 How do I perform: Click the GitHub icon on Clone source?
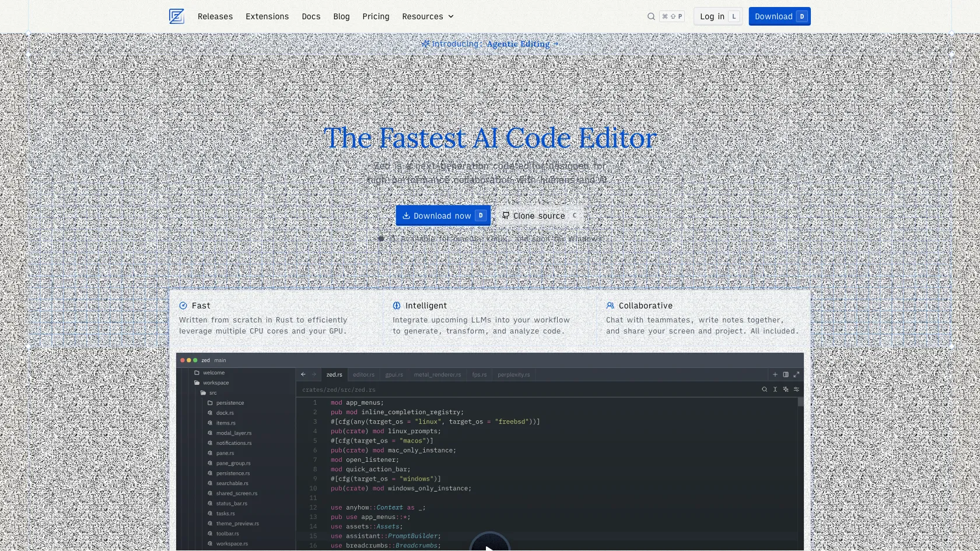(x=506, y=215)
